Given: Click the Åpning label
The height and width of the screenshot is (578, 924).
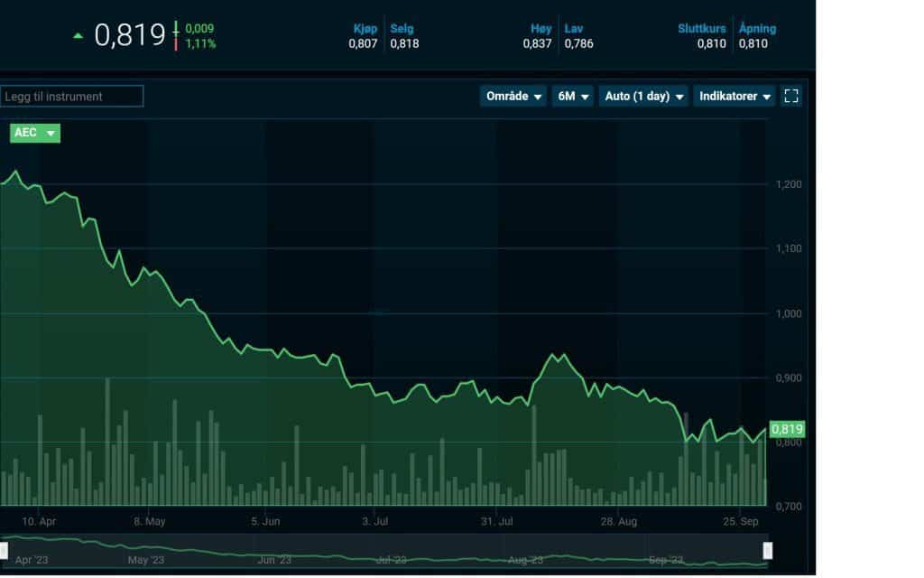Looking at the screenshot, I should point(758,28).
